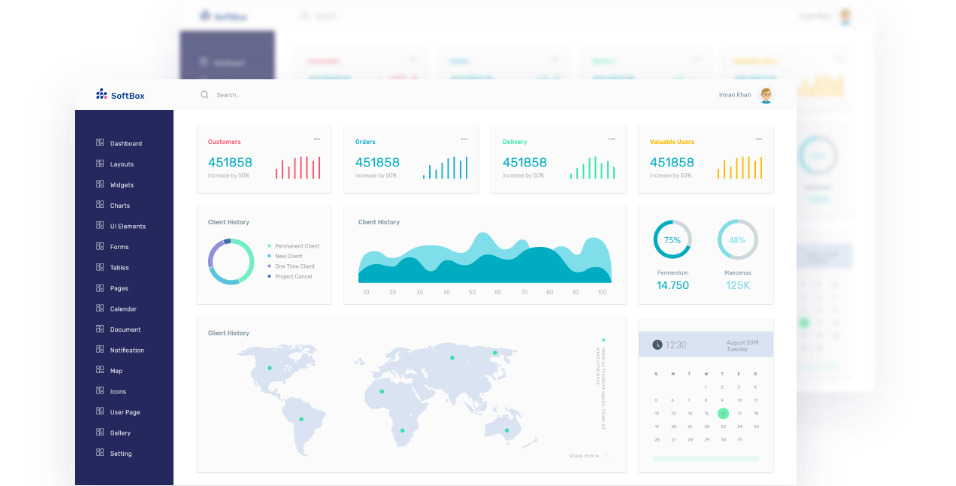Click the Australia map marker
956x486 pixels.
(507, 431)
